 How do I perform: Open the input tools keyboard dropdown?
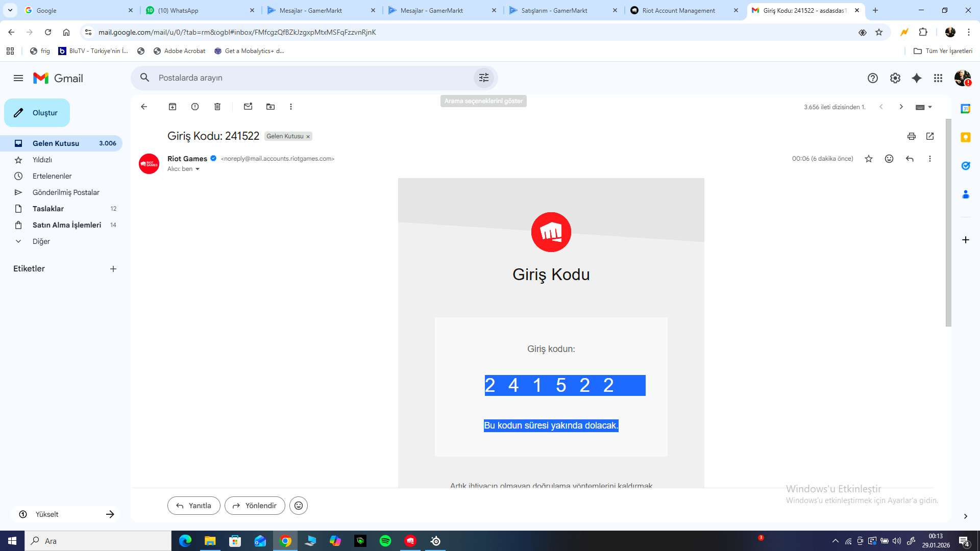coord(924,107)
